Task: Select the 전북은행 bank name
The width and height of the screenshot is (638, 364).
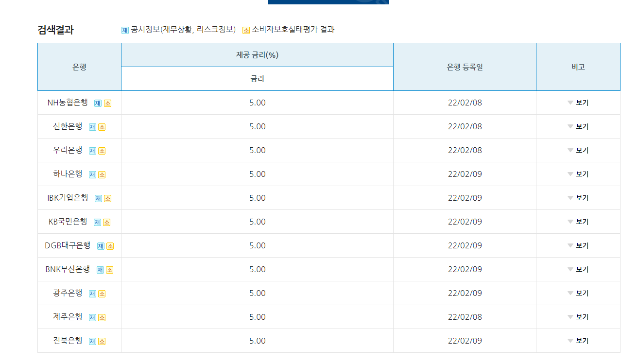Action: (68, 341)
